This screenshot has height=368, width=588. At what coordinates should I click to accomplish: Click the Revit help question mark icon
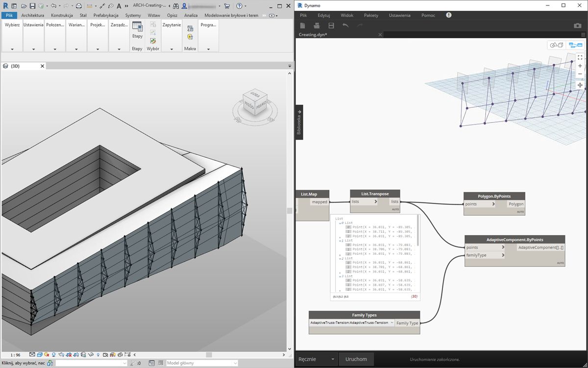tap(239, 6)
